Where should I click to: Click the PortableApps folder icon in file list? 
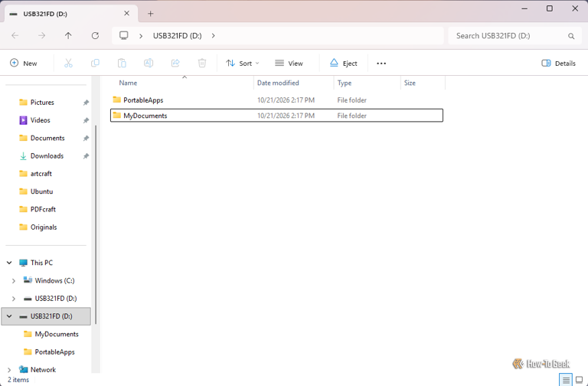117,100
